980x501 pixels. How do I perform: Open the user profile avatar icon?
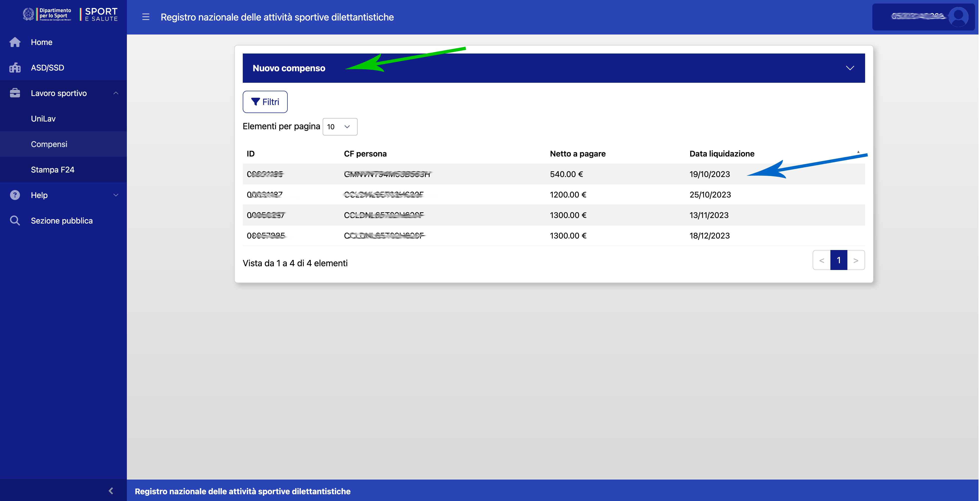click(958, 17)
